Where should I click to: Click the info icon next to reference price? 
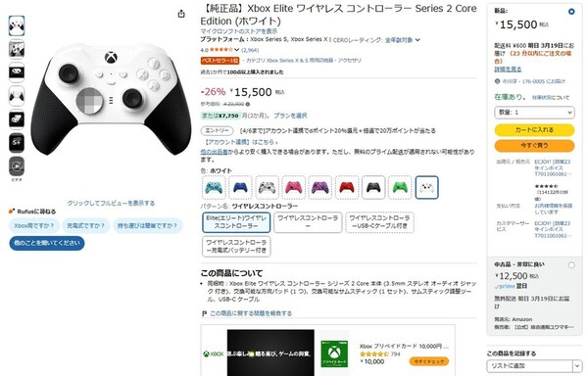coord(248,104)
